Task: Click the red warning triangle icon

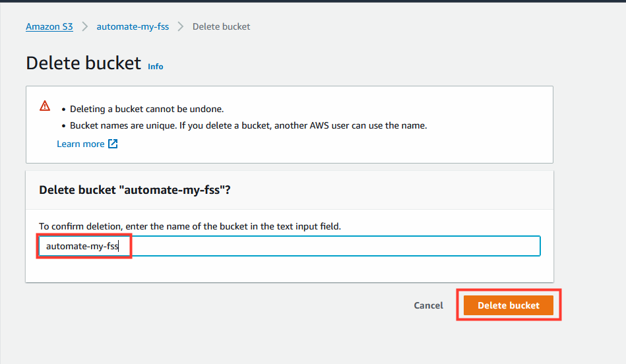Action: click(45, 106)
